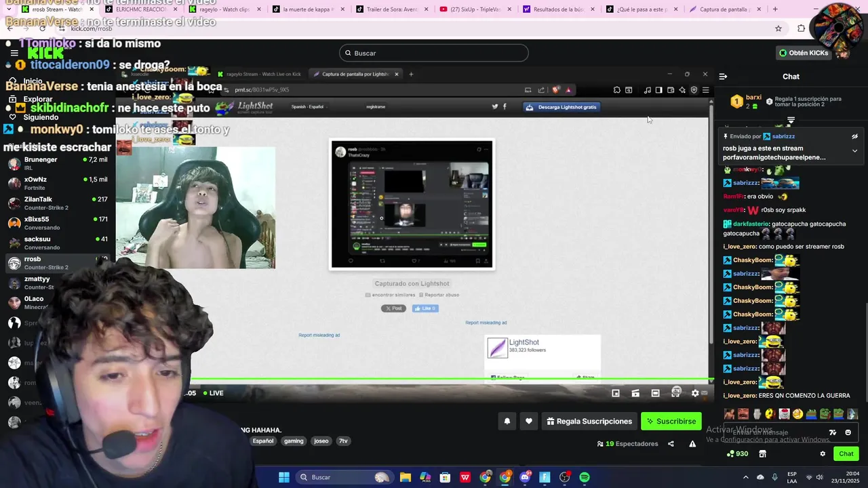
Task: Click Descarga Lightshot gratis button in stream
Action: [561, 107]
